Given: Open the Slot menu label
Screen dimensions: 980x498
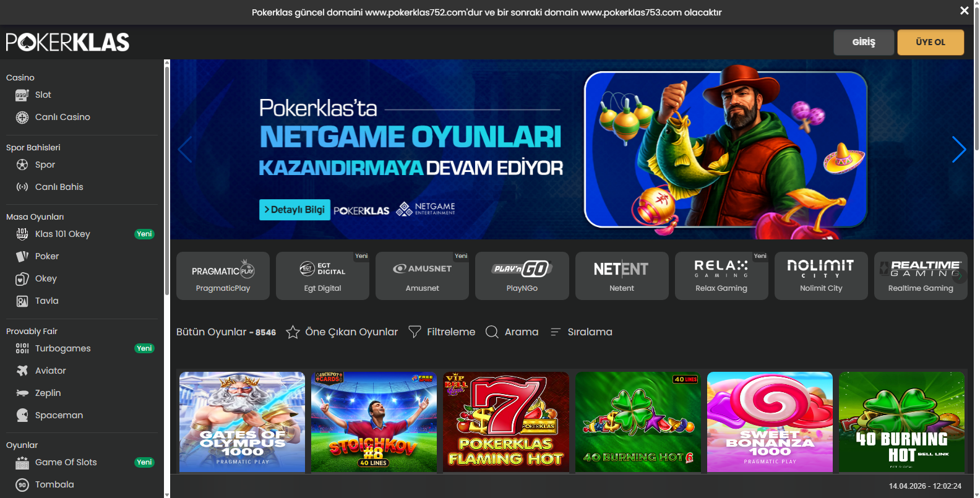Looking at the screenshot, I should [x=43, y=95].
